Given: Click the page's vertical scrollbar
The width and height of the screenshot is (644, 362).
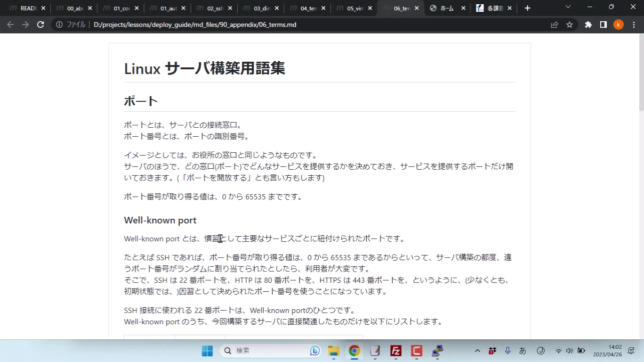Looking at the screenshot, I should point(641,189).
